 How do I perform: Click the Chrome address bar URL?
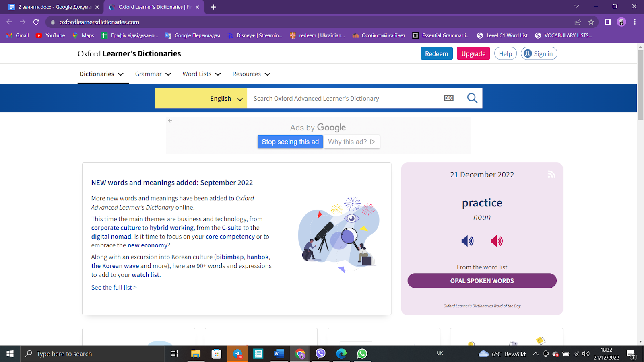pyautogui.click(x=99, y=22)
